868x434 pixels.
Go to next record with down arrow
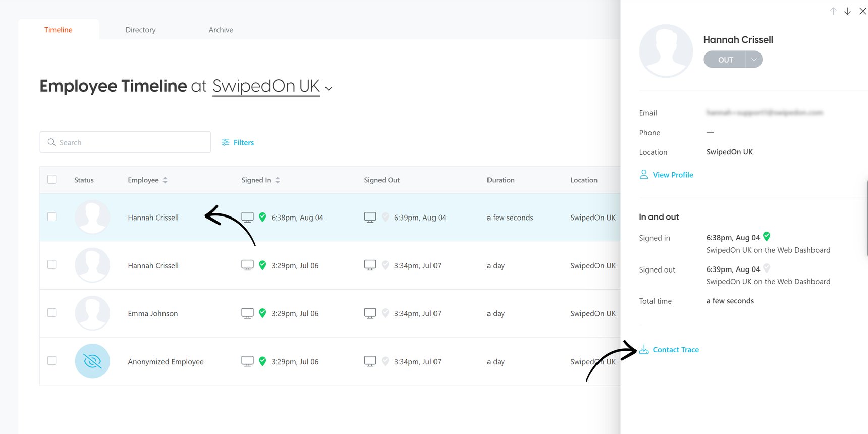pos(848,11)
